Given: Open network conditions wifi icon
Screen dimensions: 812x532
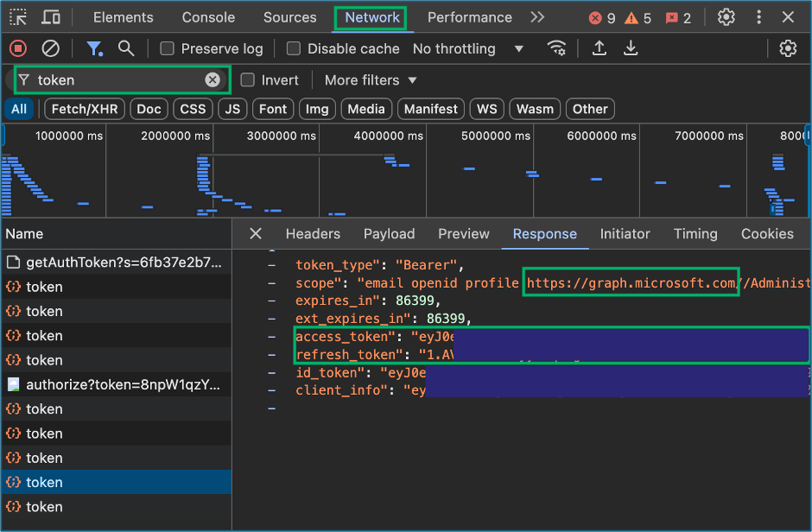Looking at the screenshot, I should point(556,48).
